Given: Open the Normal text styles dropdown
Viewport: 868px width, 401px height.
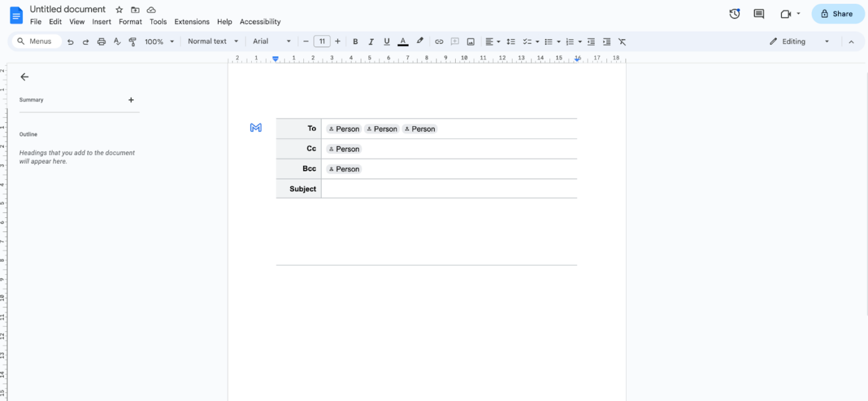Looking at the screenshot, I should [x=213, y=41].
